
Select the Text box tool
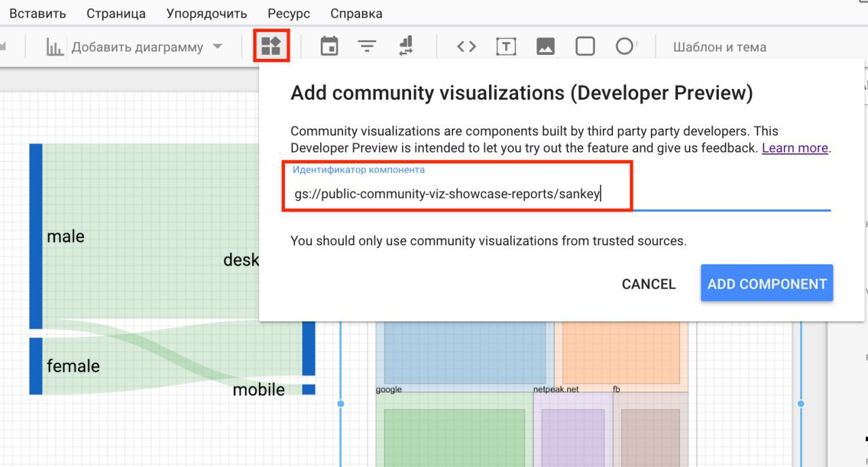tap(506, 47)
